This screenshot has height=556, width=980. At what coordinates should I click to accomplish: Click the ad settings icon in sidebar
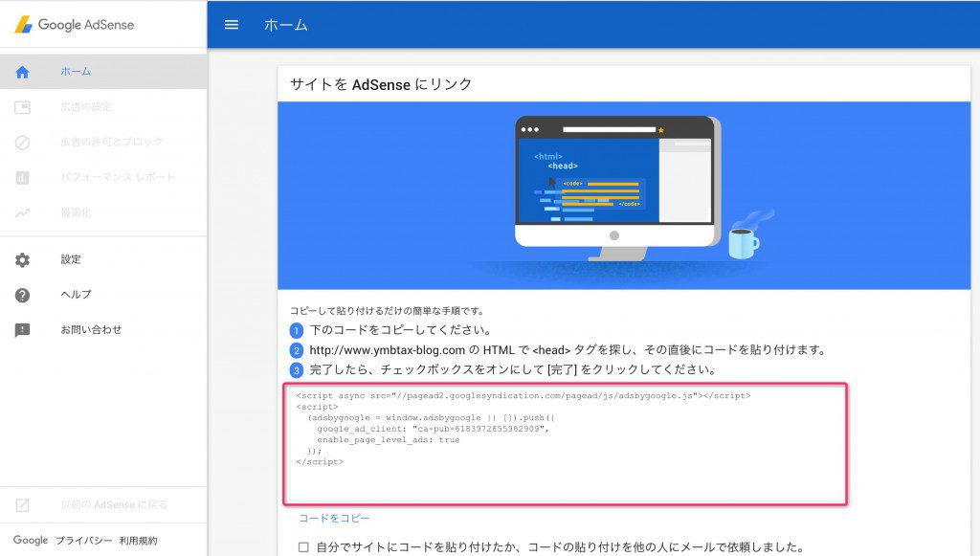(23, 107)
